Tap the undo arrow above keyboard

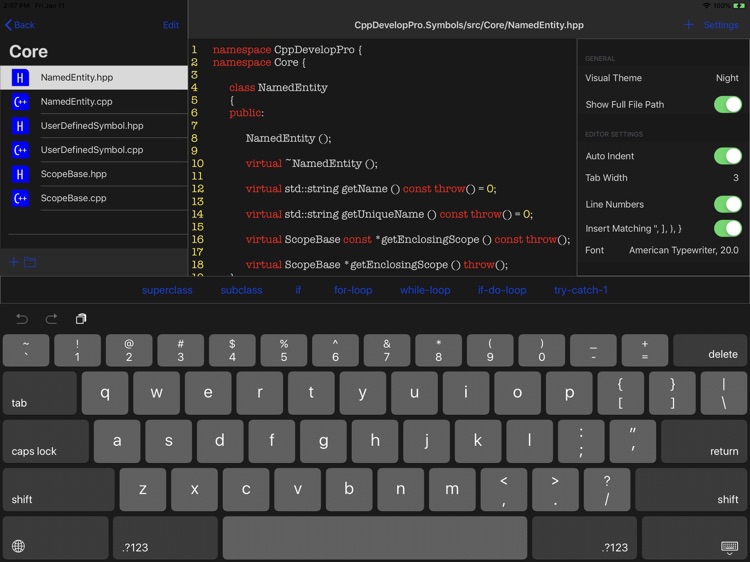click(x=22, y=319)
